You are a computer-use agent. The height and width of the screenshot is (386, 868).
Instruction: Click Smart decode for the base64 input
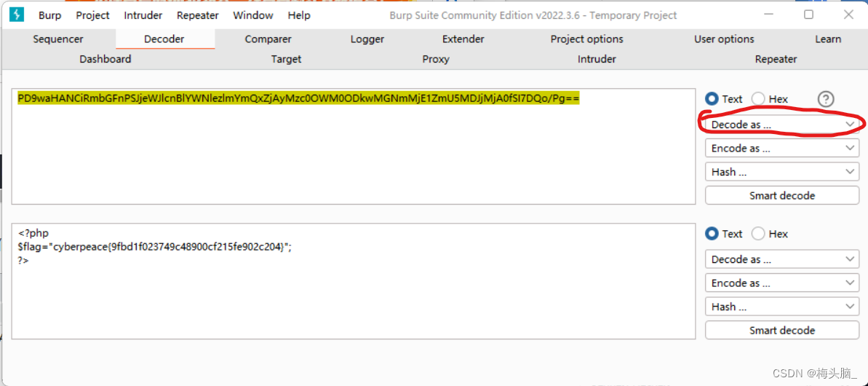coord(782,195)
